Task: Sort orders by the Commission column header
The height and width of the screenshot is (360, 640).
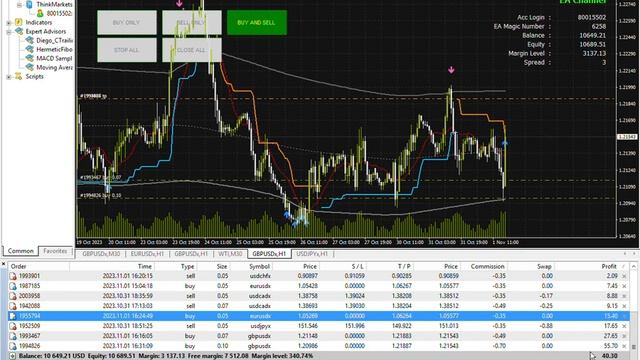Action: (484, 266)
